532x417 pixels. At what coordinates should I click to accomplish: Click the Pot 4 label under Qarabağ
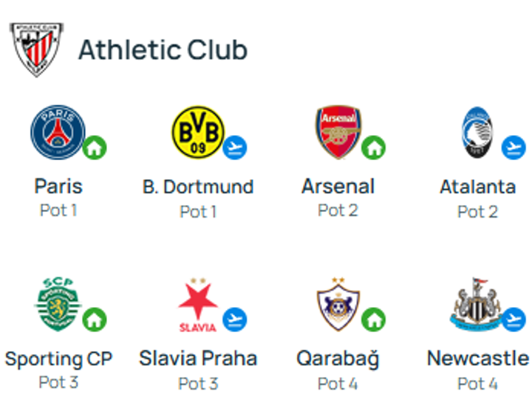338,384
